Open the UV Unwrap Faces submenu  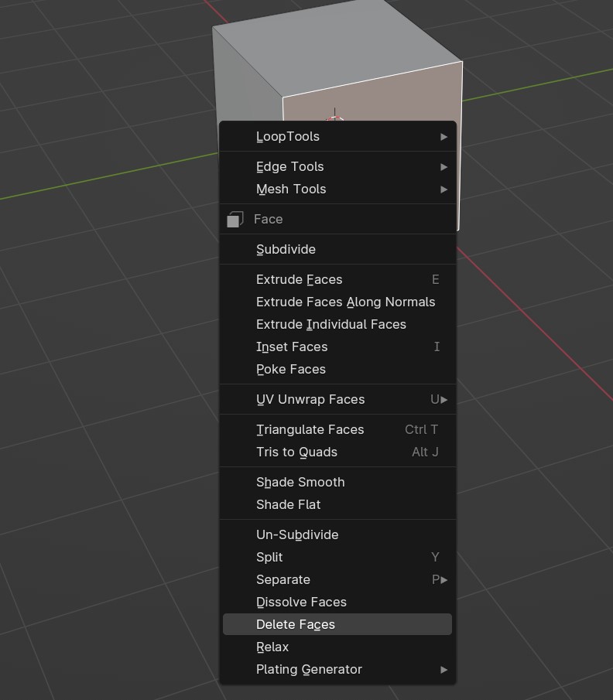(310, 399)
